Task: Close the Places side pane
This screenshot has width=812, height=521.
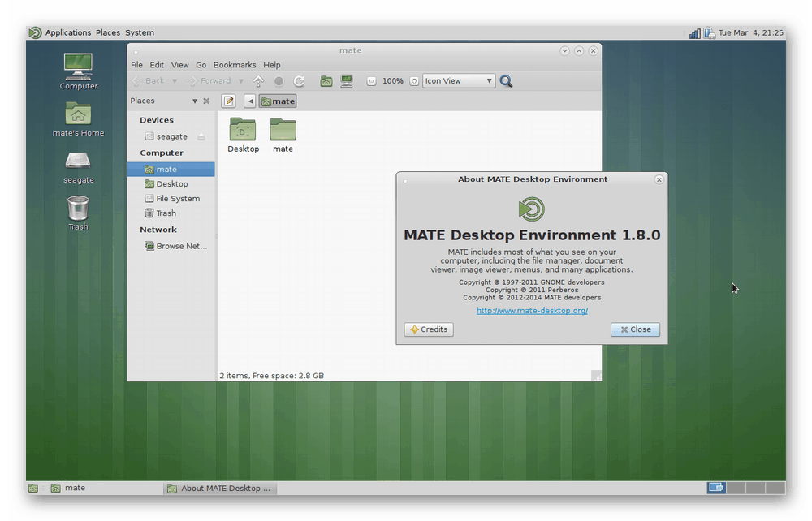Action: [x=206, y=101]
